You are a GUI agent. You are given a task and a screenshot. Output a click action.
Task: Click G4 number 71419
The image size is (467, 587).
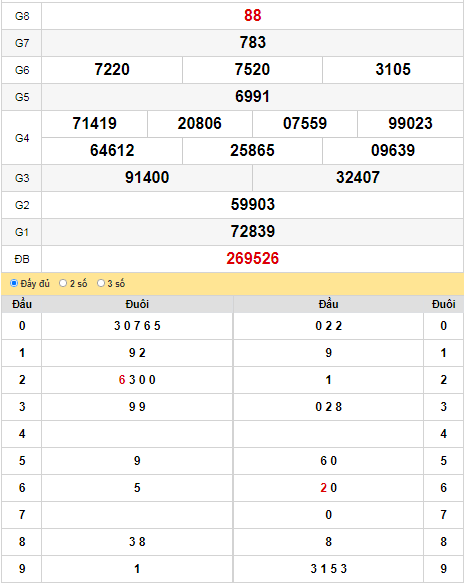94,124
